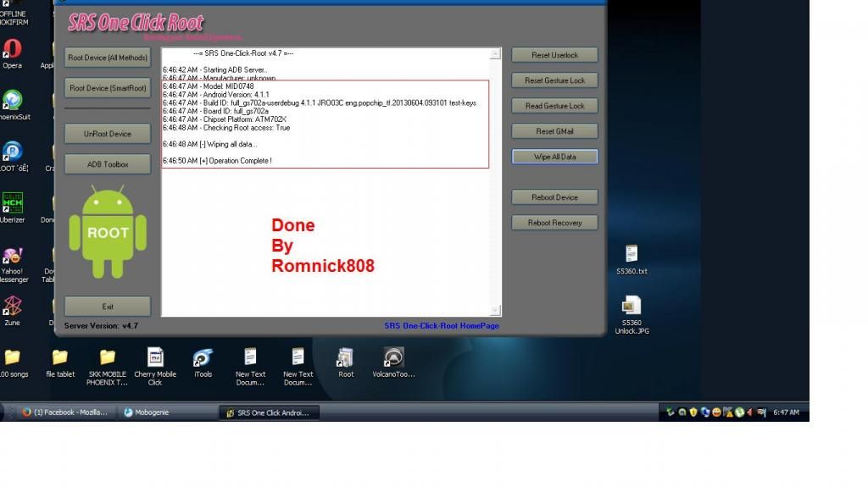Click the 'Model: MID0748' log line
The width and height of the screenshot is (868, 487).
(x=209, y=86)
